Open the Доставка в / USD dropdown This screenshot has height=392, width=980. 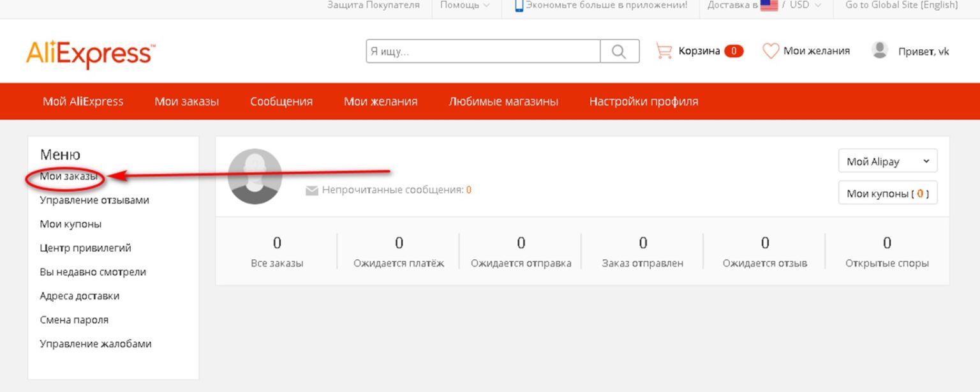[x=764, y=5]
